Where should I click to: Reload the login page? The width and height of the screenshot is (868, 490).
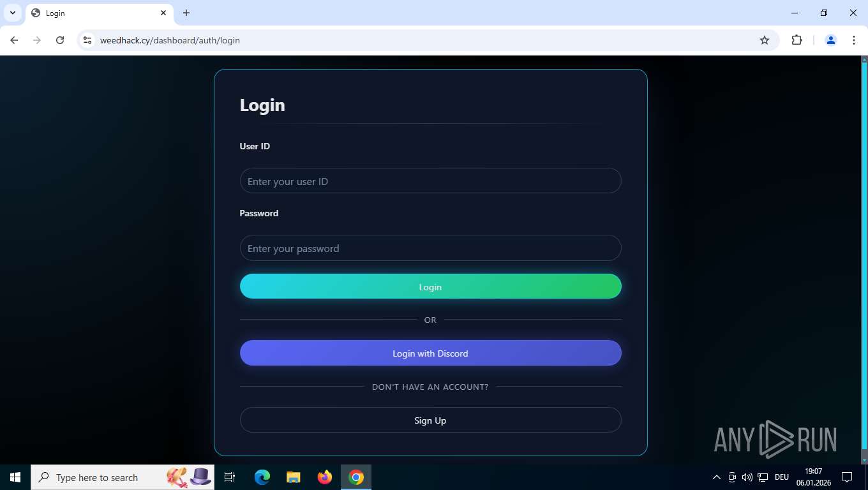click(60, 40)
